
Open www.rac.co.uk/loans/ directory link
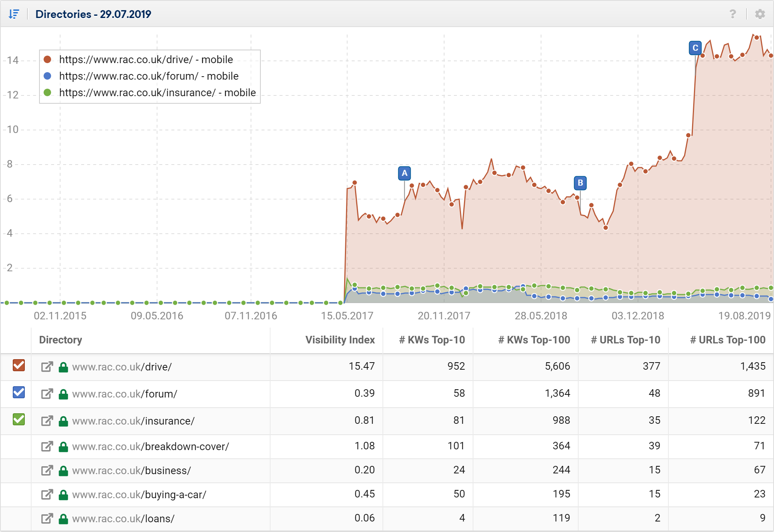(124, 518)
